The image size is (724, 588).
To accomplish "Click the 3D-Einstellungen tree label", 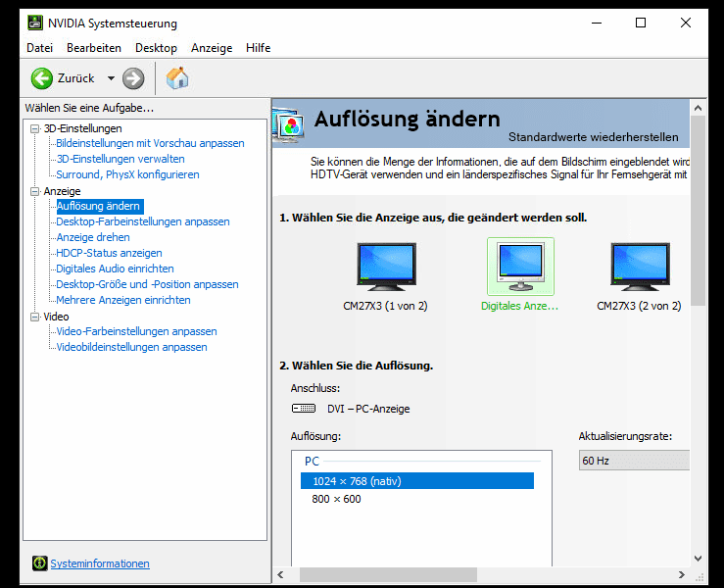I will click(83, 128).
